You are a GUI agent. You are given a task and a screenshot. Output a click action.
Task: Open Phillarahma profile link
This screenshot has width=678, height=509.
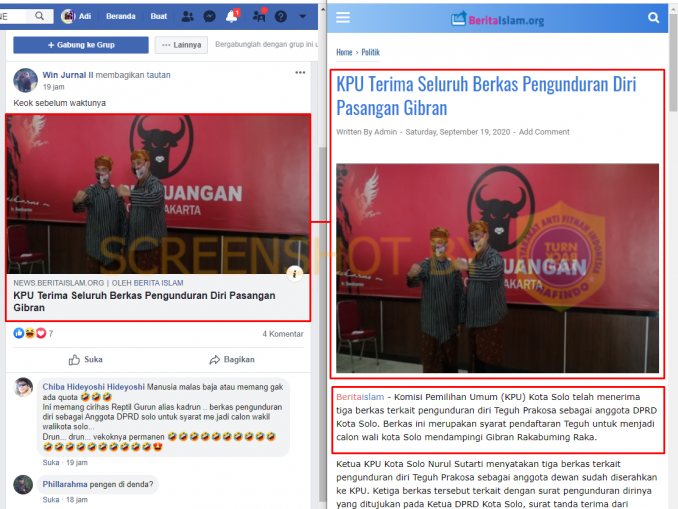65,484
